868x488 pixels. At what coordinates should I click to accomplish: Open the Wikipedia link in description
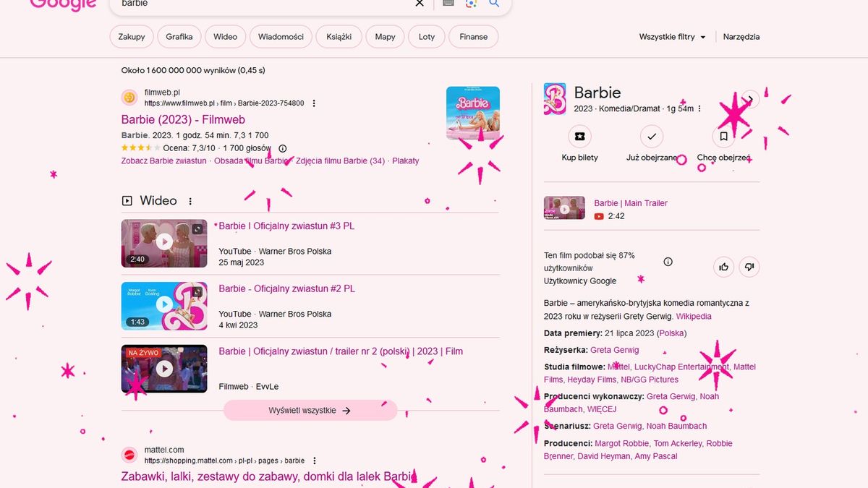click(x=694, y=317)
